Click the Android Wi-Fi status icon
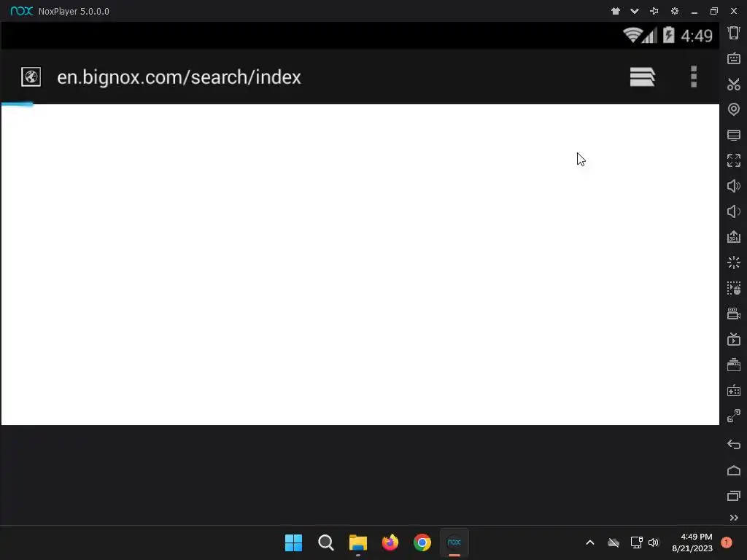747x560 pixels. (632, 35)
